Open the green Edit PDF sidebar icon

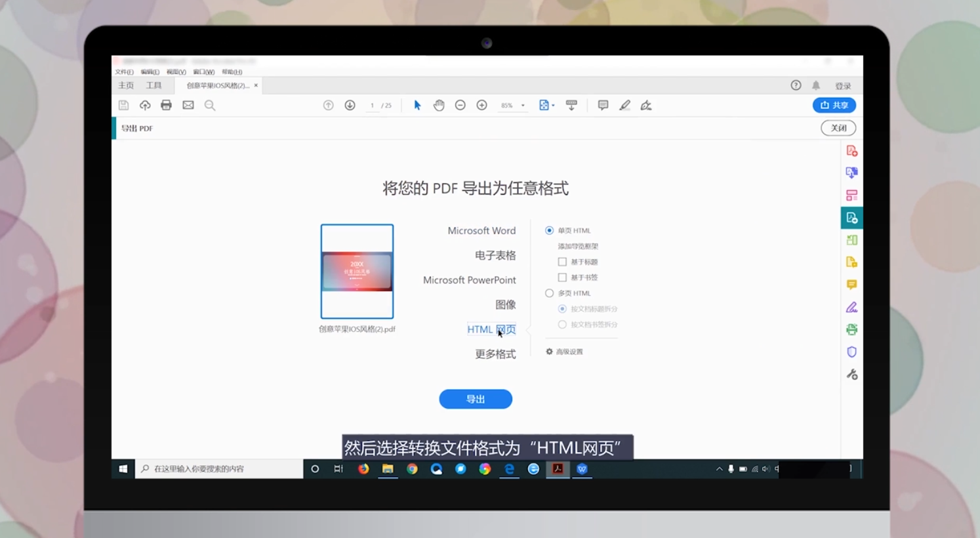(851, 240)
